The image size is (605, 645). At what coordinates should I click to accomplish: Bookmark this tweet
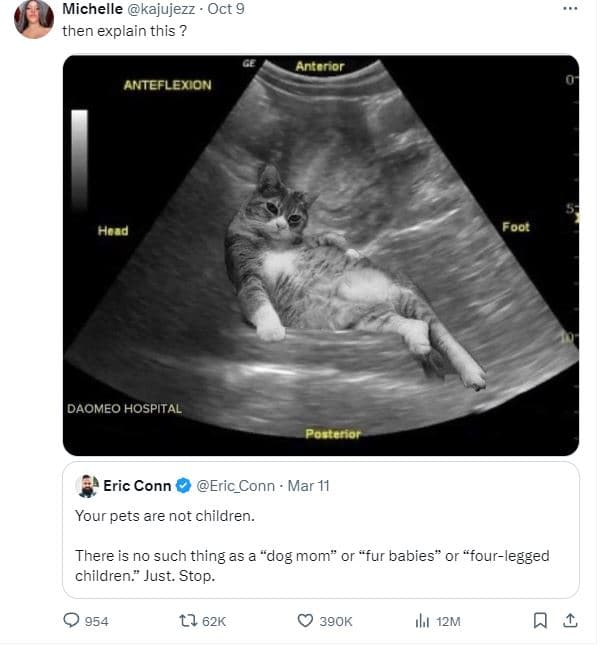[541, 621]
